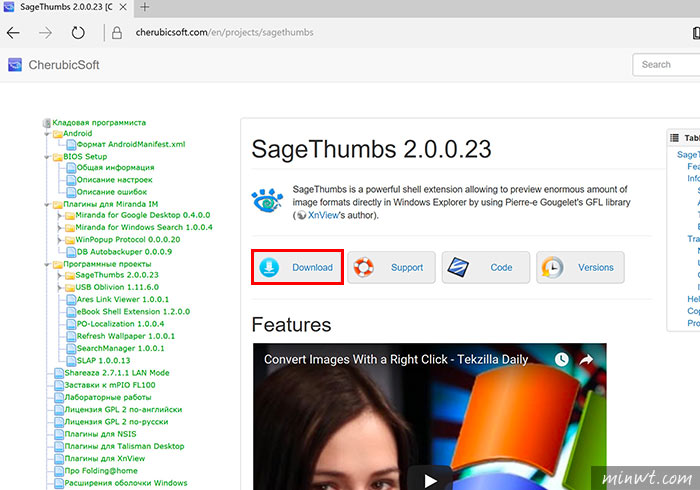The width and height of the screenshot is (700, 490).
Task: Open Refresh Wallpaper 1.0.0.1 page
Action: coord(125,336)
